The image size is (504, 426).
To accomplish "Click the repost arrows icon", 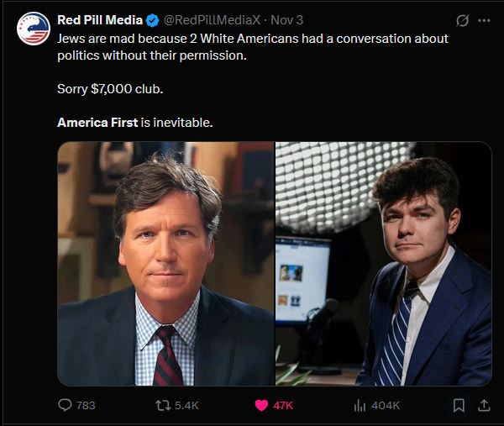I will [165, 405].
